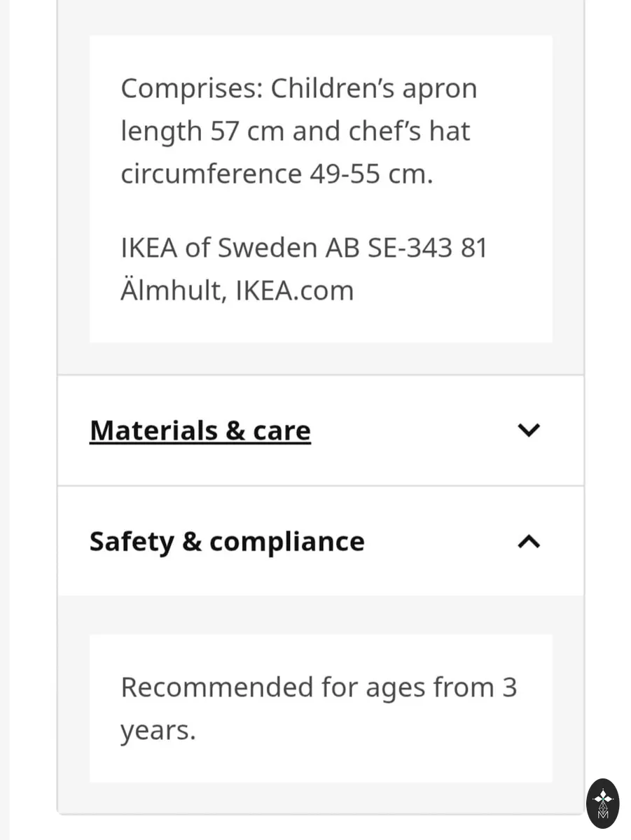
Task: Click the 'Älmhult' word in the address
Action: (174, 290)
